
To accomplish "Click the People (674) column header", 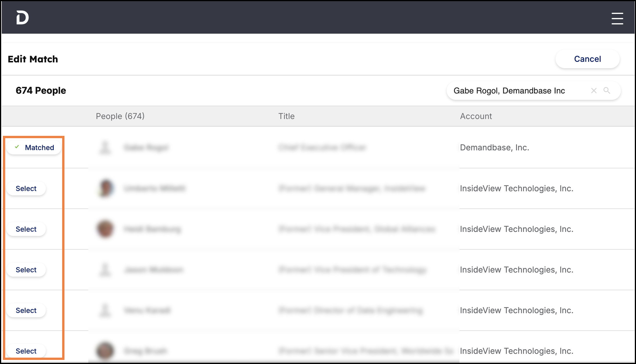I will 120,116.
